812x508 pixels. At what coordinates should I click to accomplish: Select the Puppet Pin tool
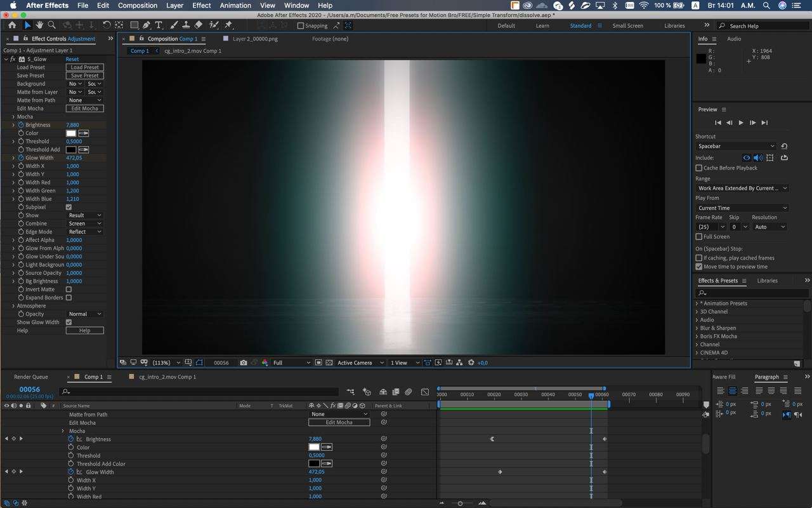pos(228,25)
